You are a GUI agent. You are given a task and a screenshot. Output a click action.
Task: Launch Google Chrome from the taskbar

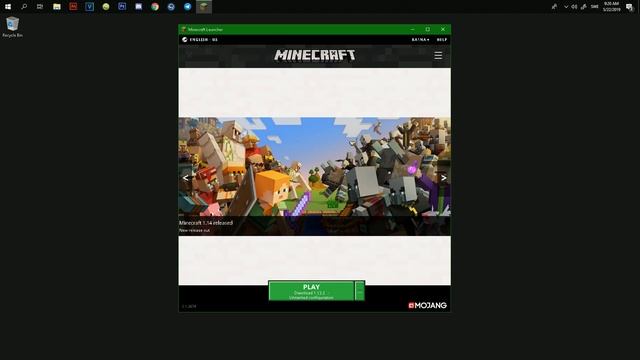click(155, 7)
